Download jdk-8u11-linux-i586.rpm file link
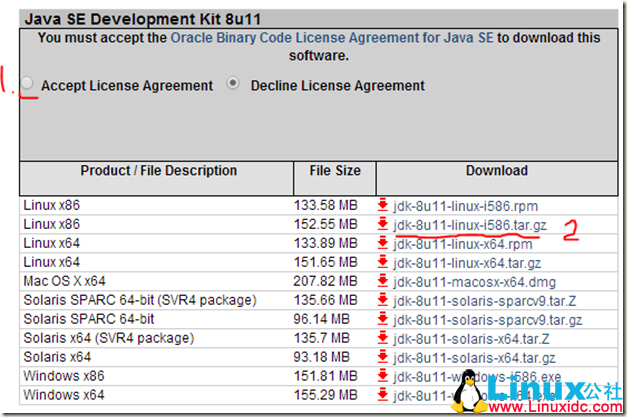627x417 pixels. click(x=465, y=206)
